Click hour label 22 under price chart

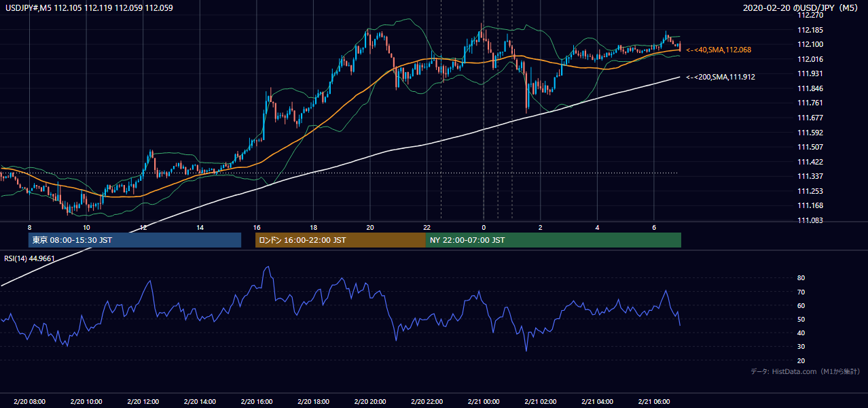[427, 226]
